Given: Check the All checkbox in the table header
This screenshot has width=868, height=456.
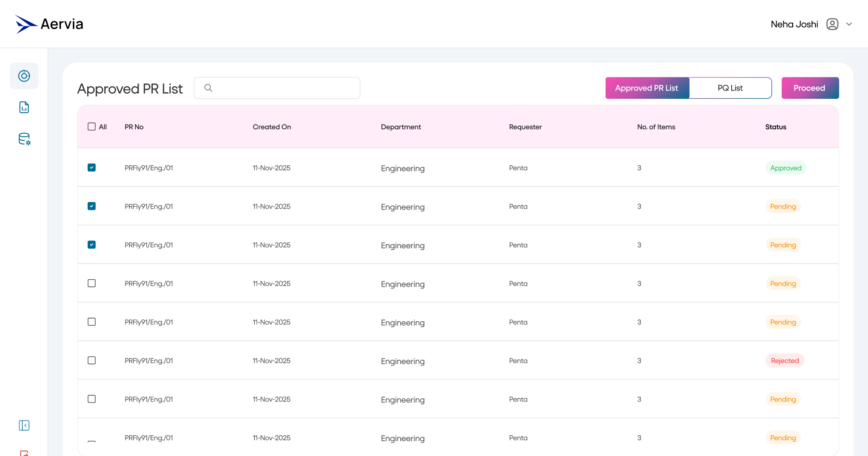Looking at the screenshot, I should pyautogui.click(x=91, y=126).
